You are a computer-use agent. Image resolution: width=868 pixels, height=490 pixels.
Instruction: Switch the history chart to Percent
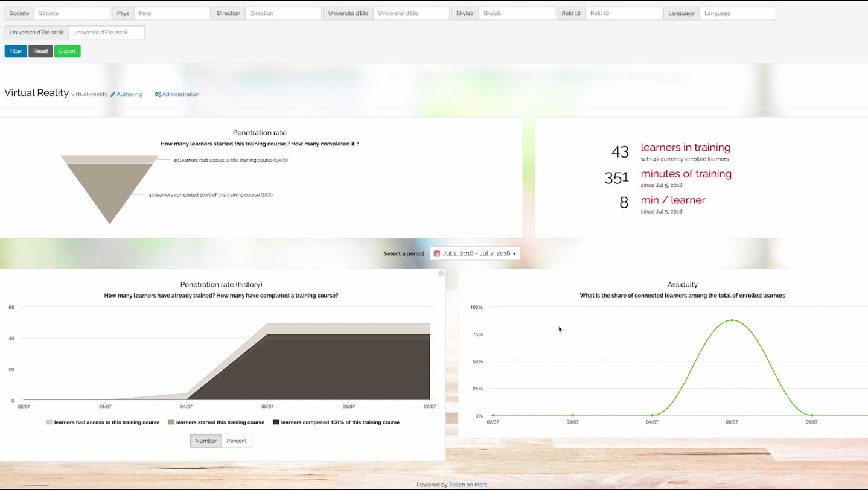coord(237,441)
